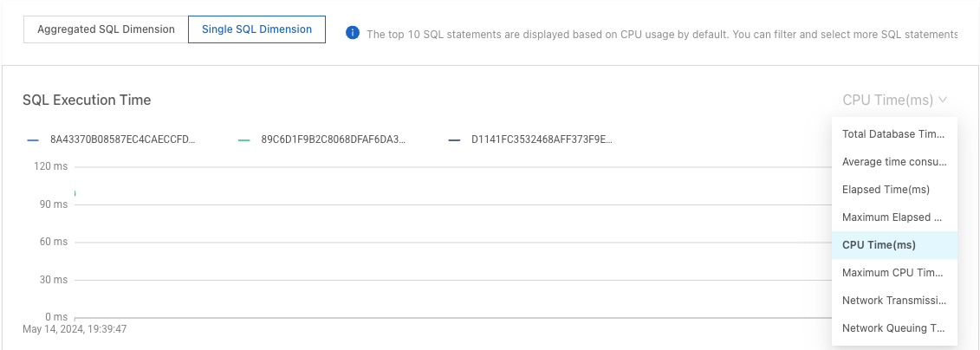Select the Single SQL Dimension tab
The width and height of the screenshot is (980, 350).
coord(256,29)
